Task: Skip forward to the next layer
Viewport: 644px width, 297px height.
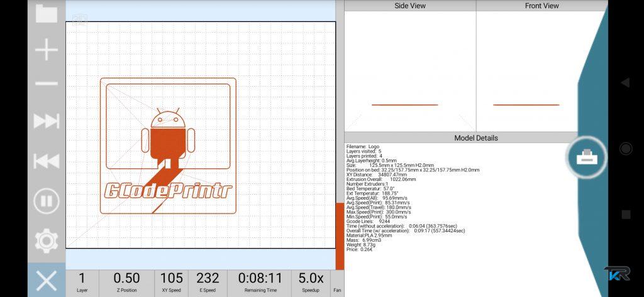Action: [47, 121]
